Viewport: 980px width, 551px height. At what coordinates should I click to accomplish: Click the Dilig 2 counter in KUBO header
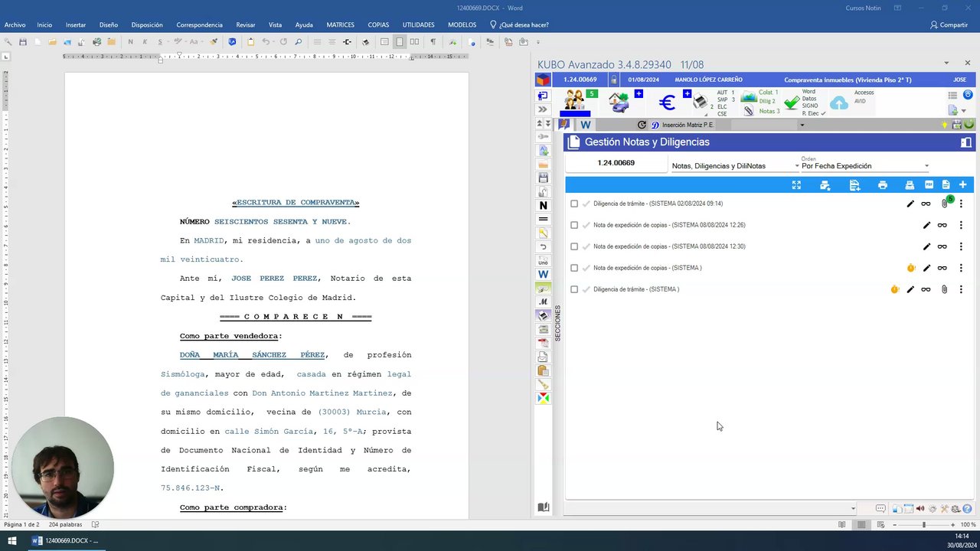click(767, 101)
